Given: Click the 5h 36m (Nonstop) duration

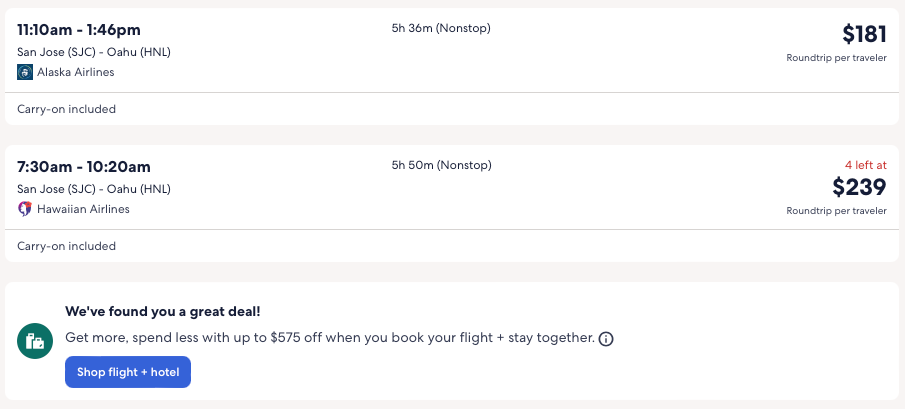Looking at the screenshot, I should click(x=441, y=28).
